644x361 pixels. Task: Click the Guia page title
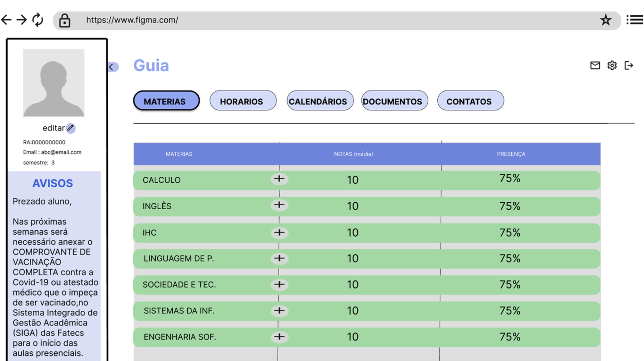coord(151,66)
